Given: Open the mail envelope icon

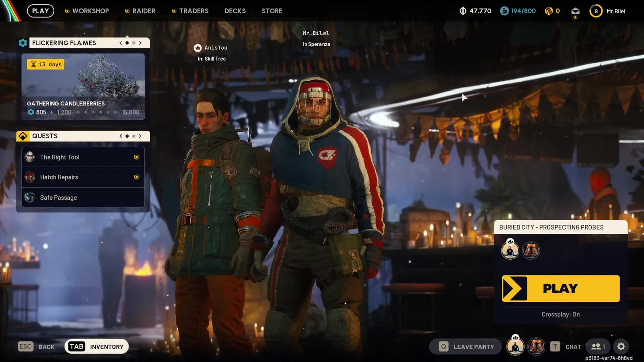Looking at the screenshot, I should pos(575,11).
